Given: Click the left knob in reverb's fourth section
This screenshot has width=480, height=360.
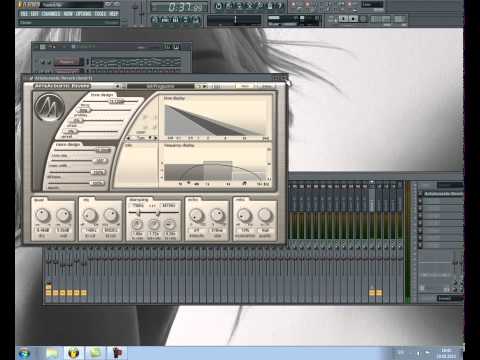Looking at the screenshot, I should click(196, 216).
